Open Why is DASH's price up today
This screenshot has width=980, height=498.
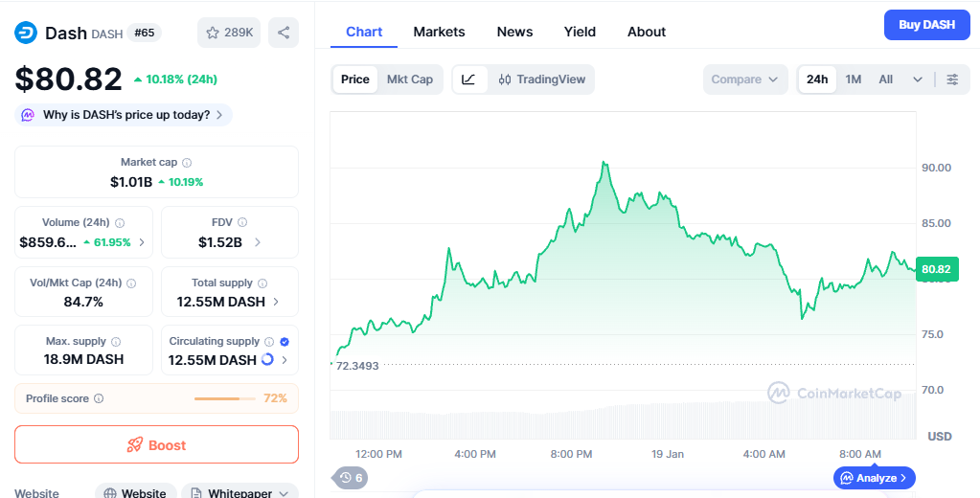124,115
